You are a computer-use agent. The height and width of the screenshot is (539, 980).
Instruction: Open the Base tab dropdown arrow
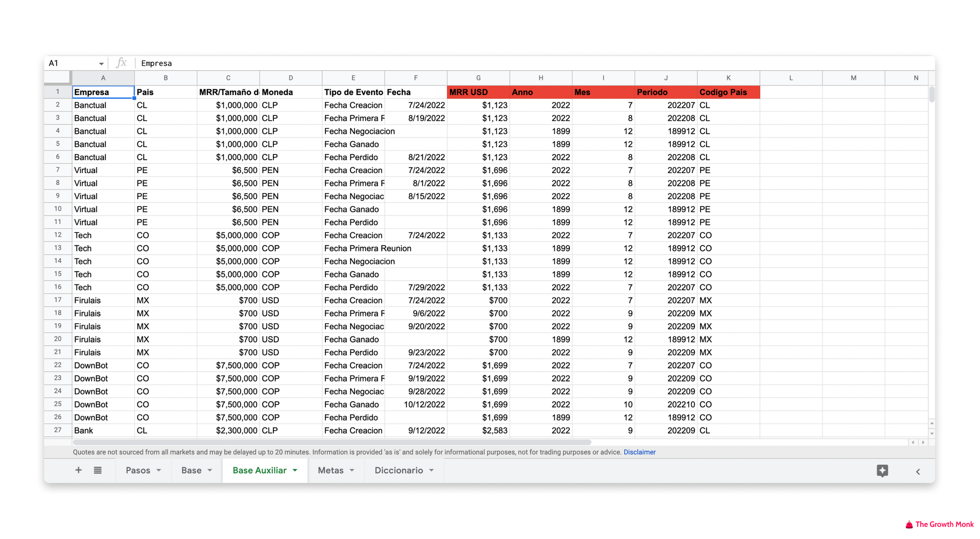point(210,470)
